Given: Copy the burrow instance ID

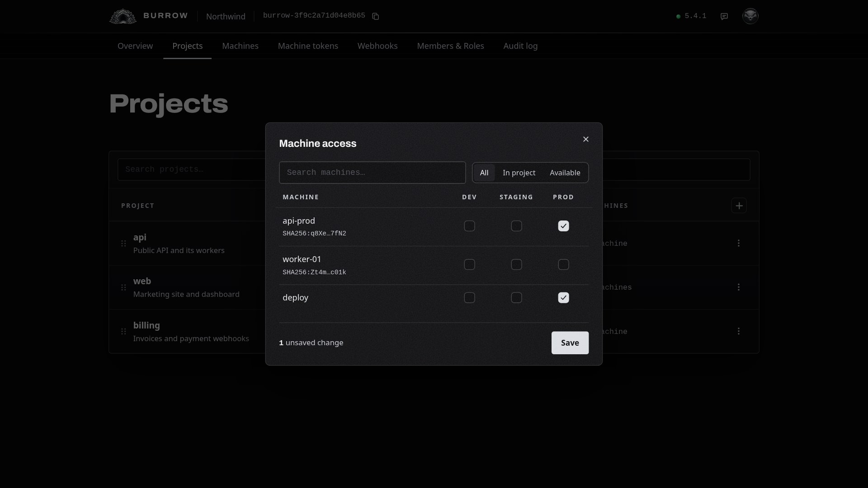Looking at the screenshot, I should point(375,16).
